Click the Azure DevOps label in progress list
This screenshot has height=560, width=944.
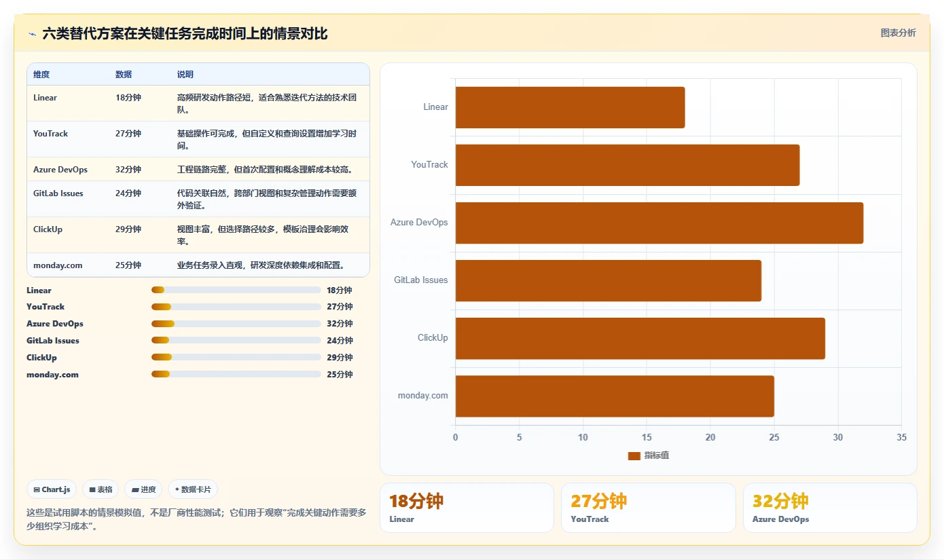pos(55,324)
